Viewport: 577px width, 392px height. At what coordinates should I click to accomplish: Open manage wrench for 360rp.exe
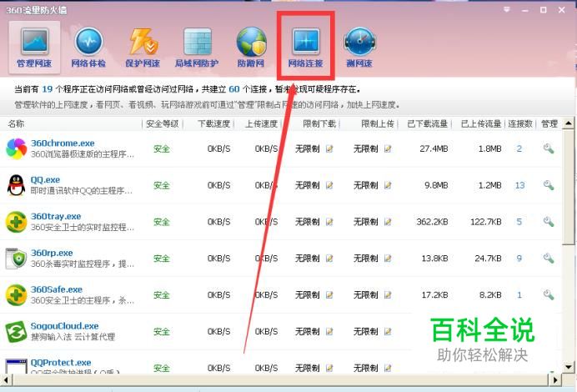point(549,258)
